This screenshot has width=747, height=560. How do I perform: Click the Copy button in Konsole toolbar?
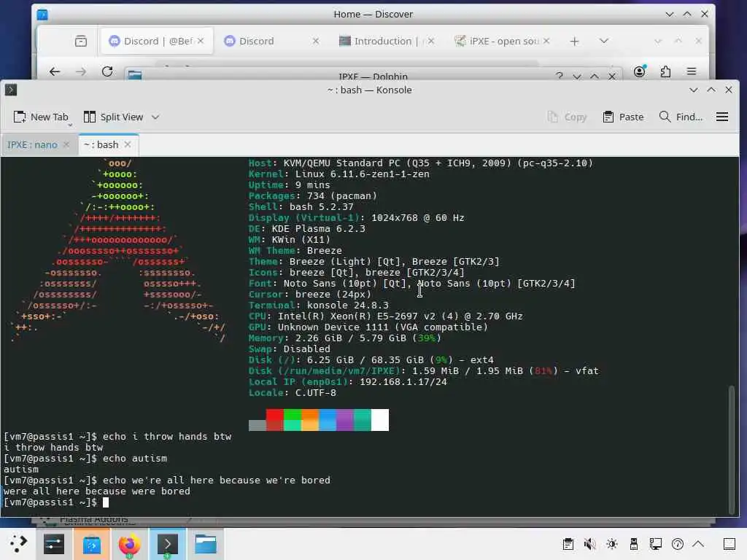tap(567, 117)
